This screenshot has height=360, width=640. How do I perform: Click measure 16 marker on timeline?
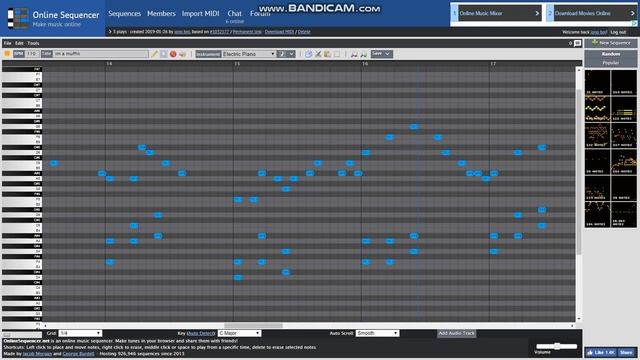click(x=364, y=64)
